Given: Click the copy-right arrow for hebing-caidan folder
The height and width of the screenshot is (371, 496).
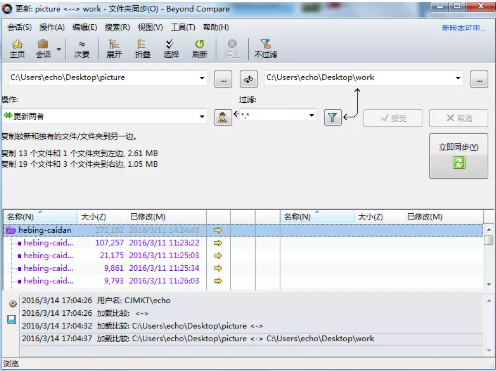Looking at the screenshot, I should point(218,230).
